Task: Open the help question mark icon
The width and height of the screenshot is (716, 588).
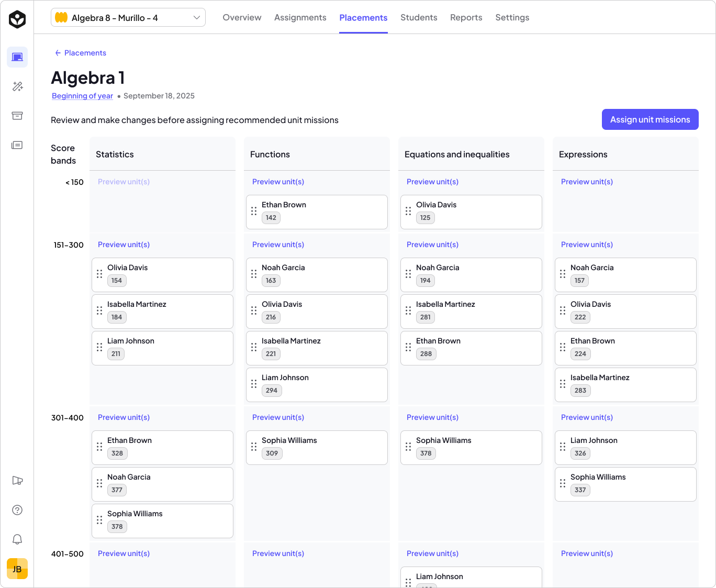Action: (x=17, y=510)
